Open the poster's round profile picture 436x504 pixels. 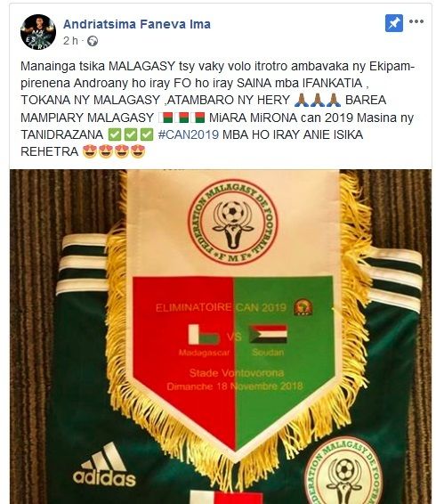coord(38,32)
